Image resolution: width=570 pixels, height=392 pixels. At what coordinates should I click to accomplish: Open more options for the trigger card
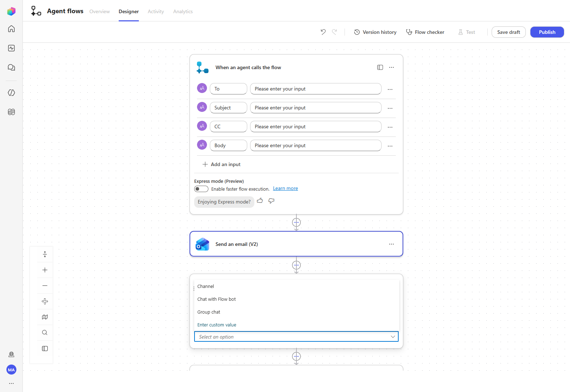coord(392,67)
